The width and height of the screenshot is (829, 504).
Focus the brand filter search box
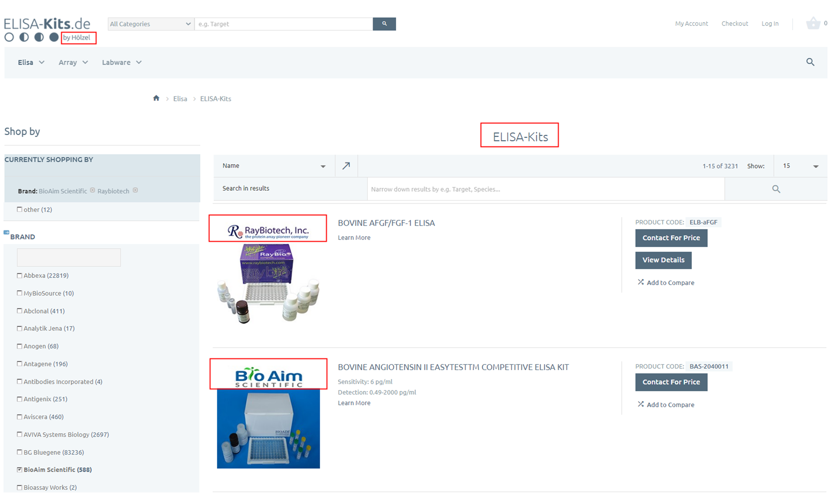pos(69,257)
